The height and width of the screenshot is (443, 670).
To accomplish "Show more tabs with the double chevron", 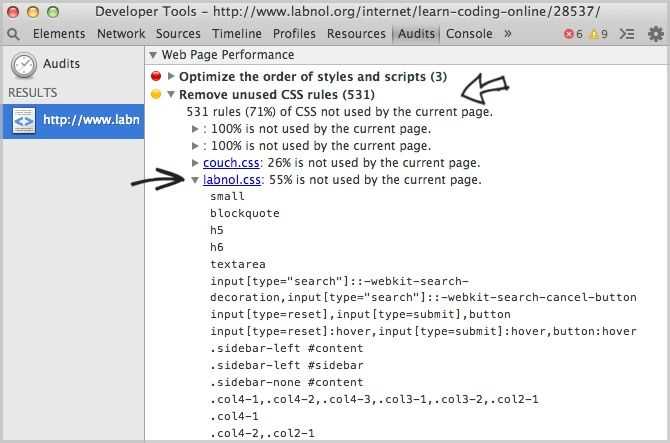I will (x=508, y=34).
